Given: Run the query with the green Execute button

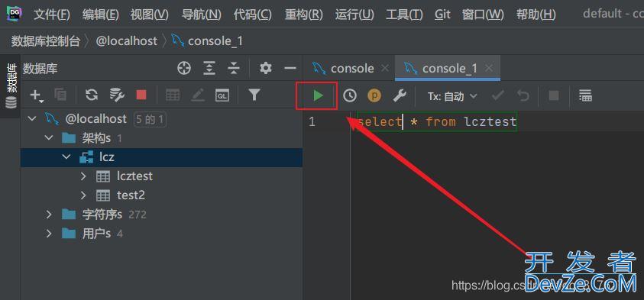Looking at the screenshot, I should (x=318, y=96).
